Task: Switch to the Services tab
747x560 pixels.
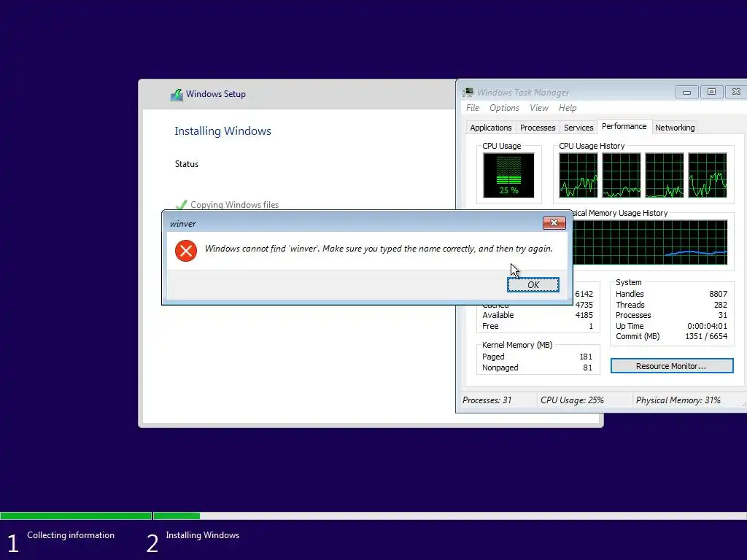Action: (x=578, y=128)
